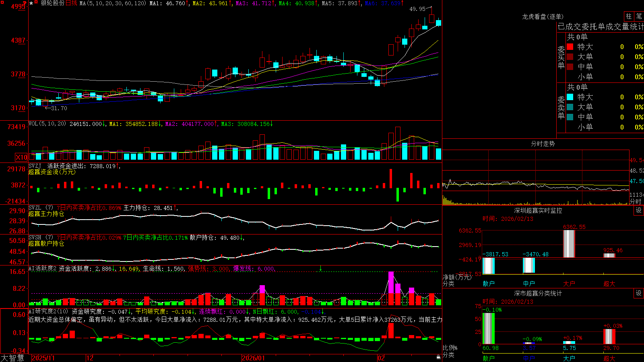This screenshot has width=644, height=362.
Task: Click the 超赢主力持仓 yellow label
Action: (46, 214)
